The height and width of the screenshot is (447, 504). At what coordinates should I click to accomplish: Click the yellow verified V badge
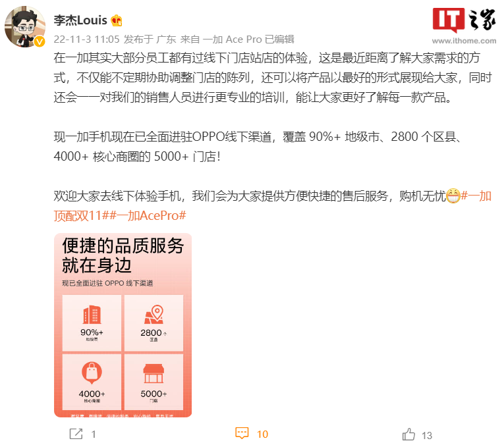coord(40,41)
